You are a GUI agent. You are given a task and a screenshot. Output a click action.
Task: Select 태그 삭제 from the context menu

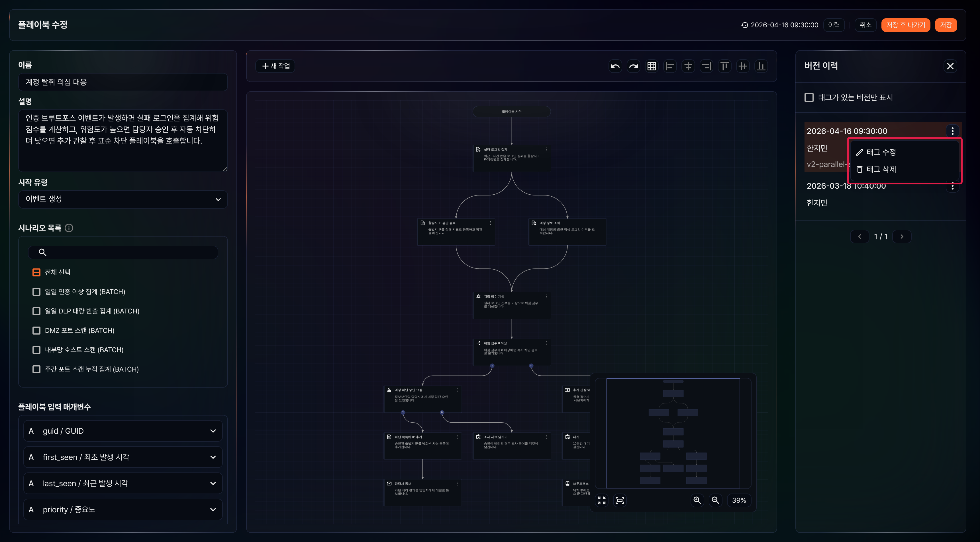tap(905, 169)
